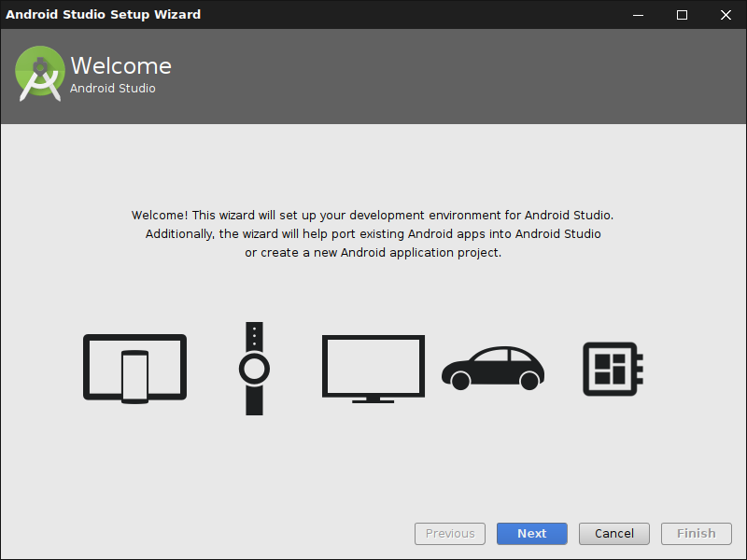Click 'Android Studio' subtitle below Welcome

coord(113,89)
